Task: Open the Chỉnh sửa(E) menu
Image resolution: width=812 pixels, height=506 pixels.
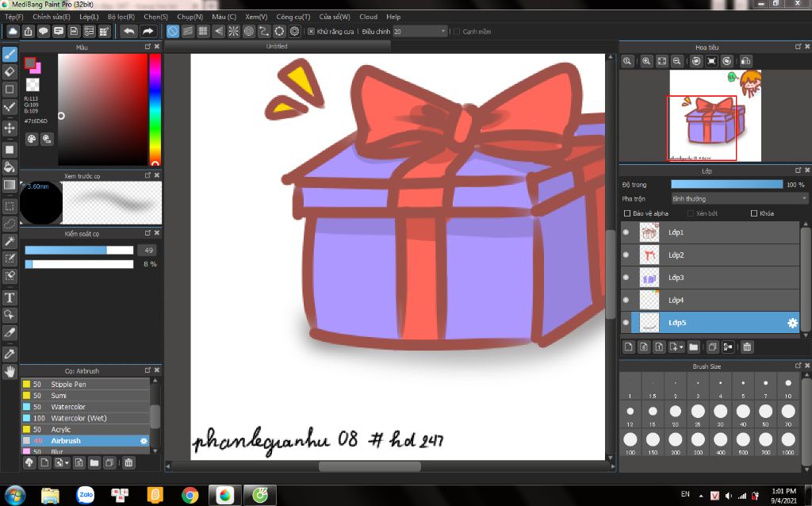Action: pos(52,17)
